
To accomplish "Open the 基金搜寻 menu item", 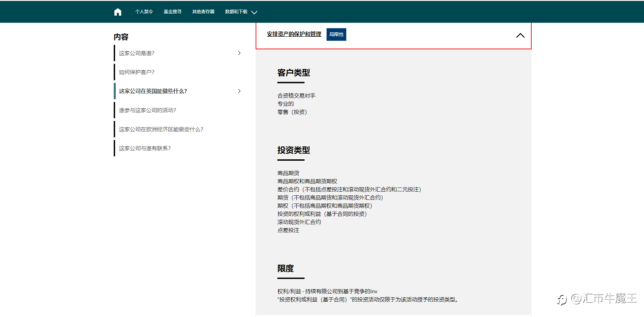I will point(172,12).
